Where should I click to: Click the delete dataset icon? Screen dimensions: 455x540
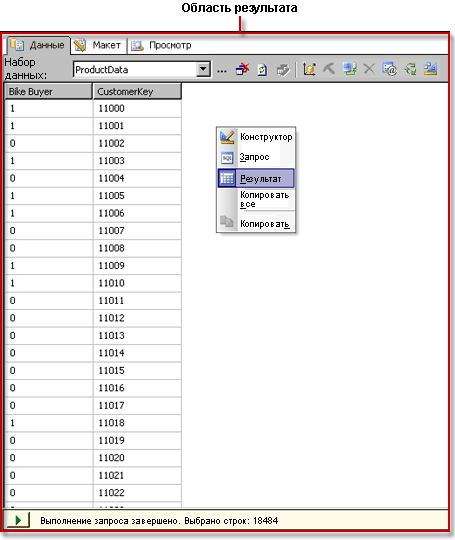pos(242,69)
